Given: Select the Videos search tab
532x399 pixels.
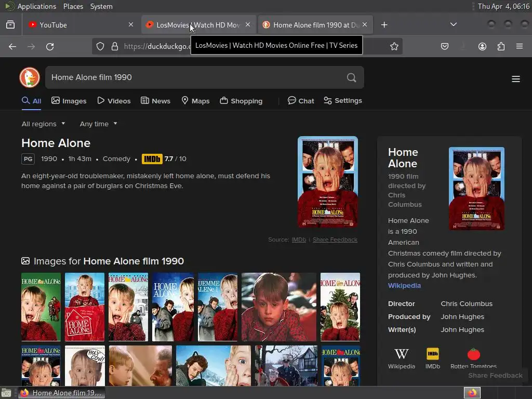Looking at the screenshot, I should (x=114, y=101).
